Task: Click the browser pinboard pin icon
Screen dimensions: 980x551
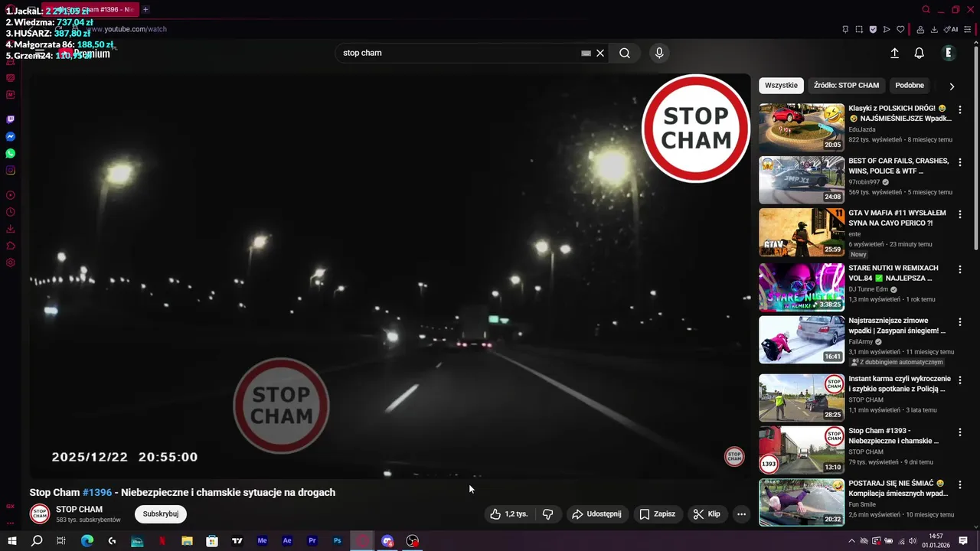Action: 845,29
